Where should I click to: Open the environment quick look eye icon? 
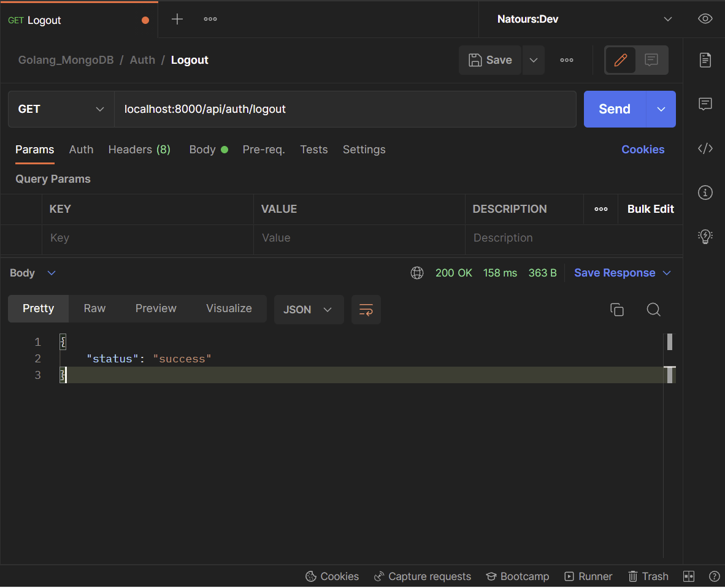point(705,18)
